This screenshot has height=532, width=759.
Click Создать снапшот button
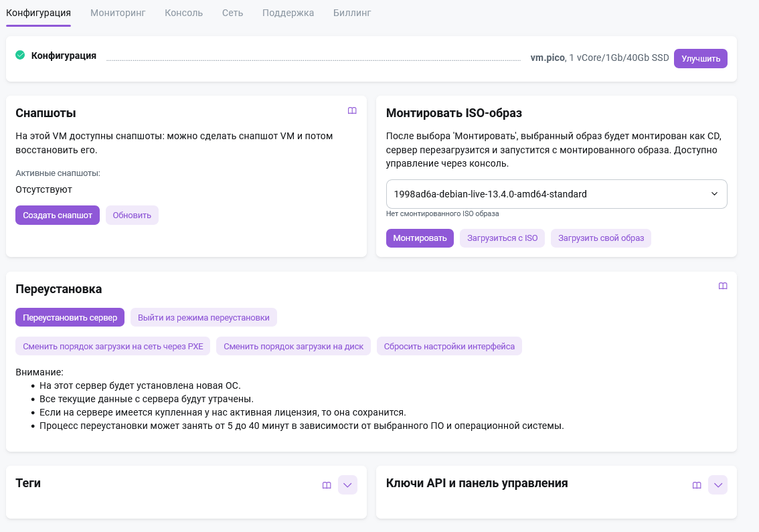pos(58,215)
